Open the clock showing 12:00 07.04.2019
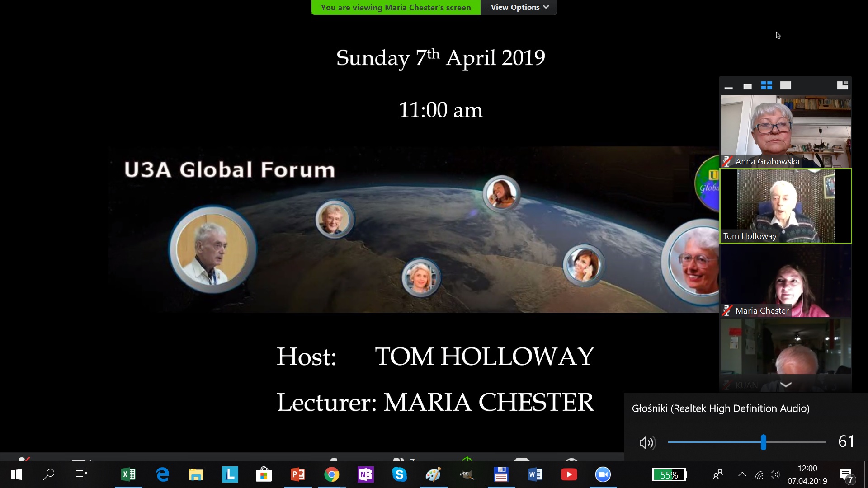The width and height of the screenshot is (868, 488). [x=807, y=474]
